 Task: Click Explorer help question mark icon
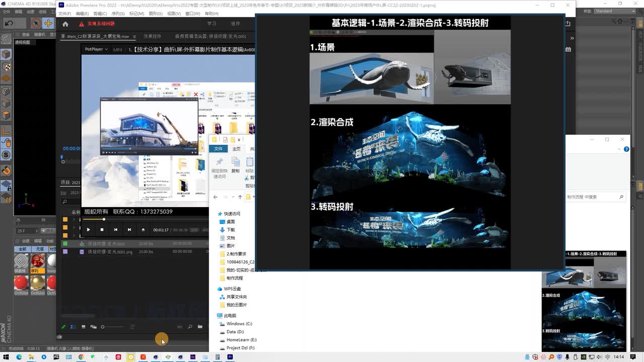click(x=626, y=149)
